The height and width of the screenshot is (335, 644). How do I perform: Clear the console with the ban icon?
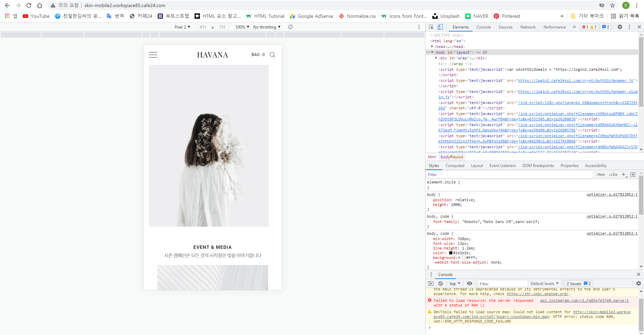[x=441, y=284]
